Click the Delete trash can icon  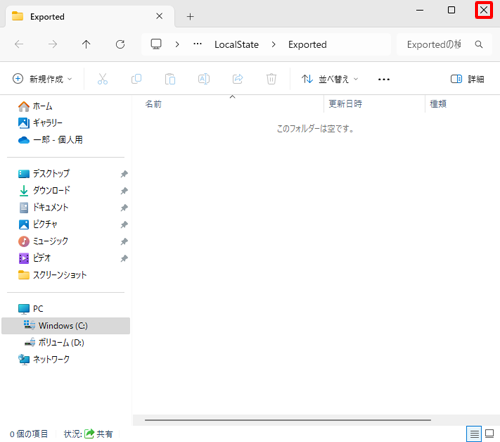point(271,79)
